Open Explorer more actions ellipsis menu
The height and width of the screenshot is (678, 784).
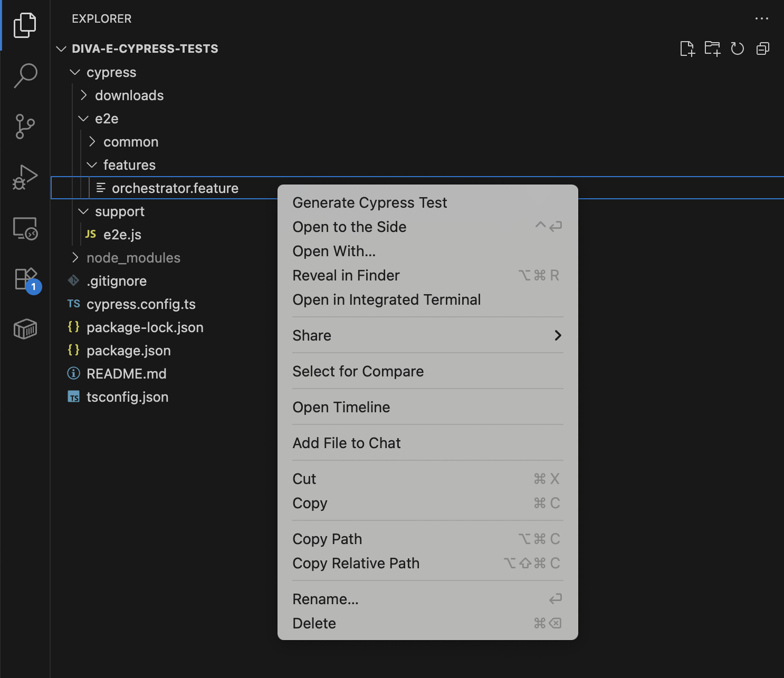[x=761, y=18]
